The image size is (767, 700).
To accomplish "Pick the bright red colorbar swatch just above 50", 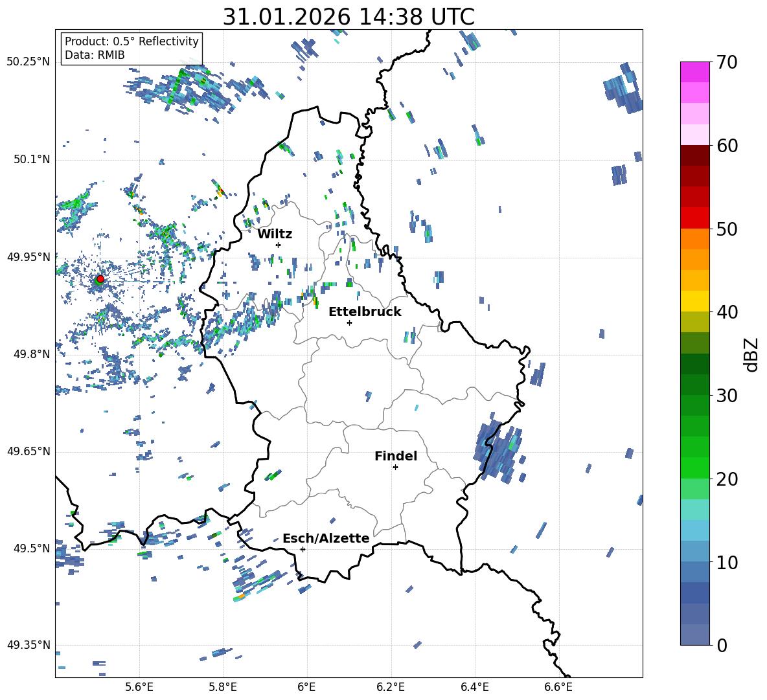I will 695,218.
